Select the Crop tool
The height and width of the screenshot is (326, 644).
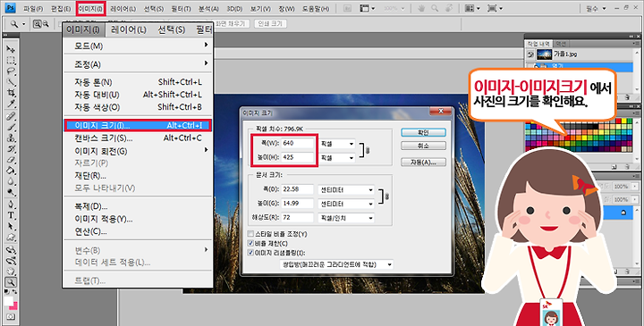[11, 94]
